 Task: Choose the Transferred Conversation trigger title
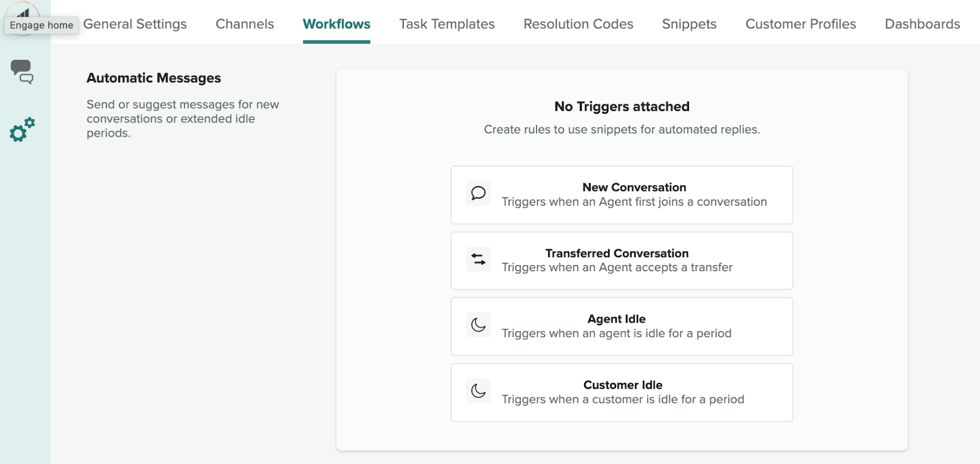tap(617, 253)
